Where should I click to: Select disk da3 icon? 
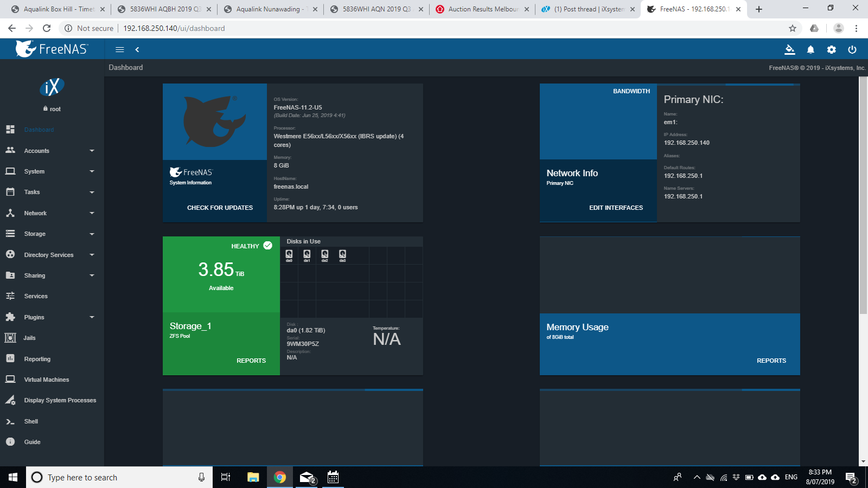343,255
